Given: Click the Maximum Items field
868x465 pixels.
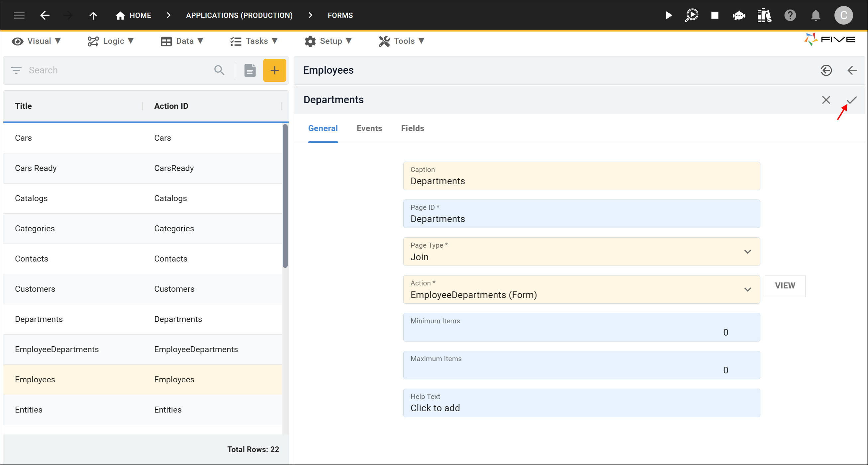Looking at the screenshot, I should pyautogui.click(x=582, y=365).
